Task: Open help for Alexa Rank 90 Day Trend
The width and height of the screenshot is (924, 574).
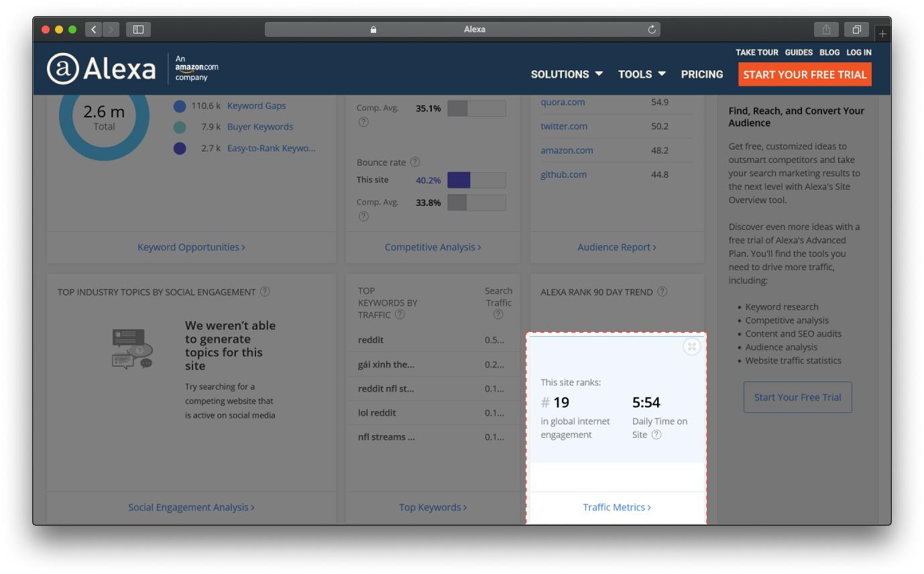Action: coord(662,292)
